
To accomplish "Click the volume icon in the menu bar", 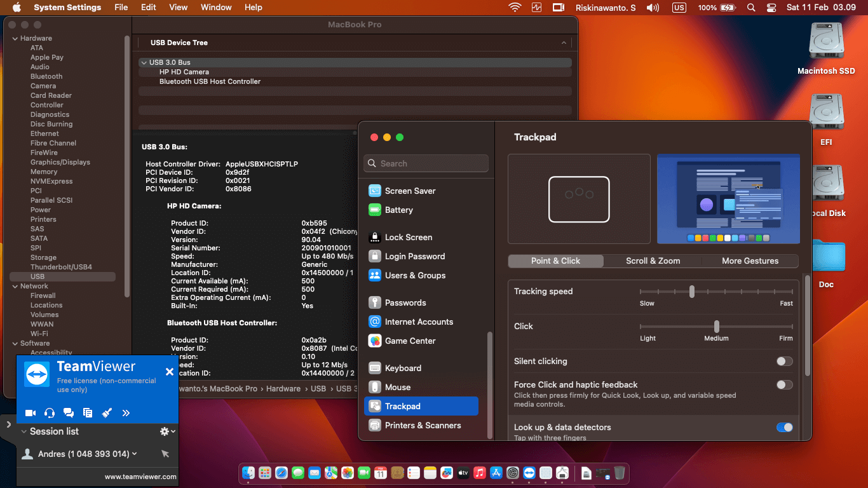I will pos(653,8).
